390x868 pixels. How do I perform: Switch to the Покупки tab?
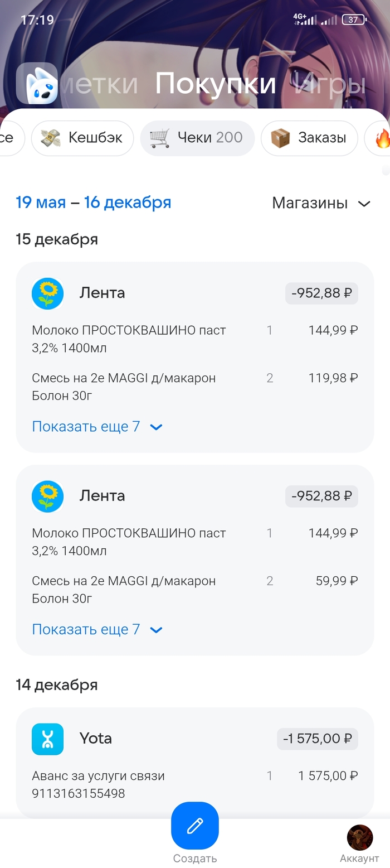tap(216, 84)
